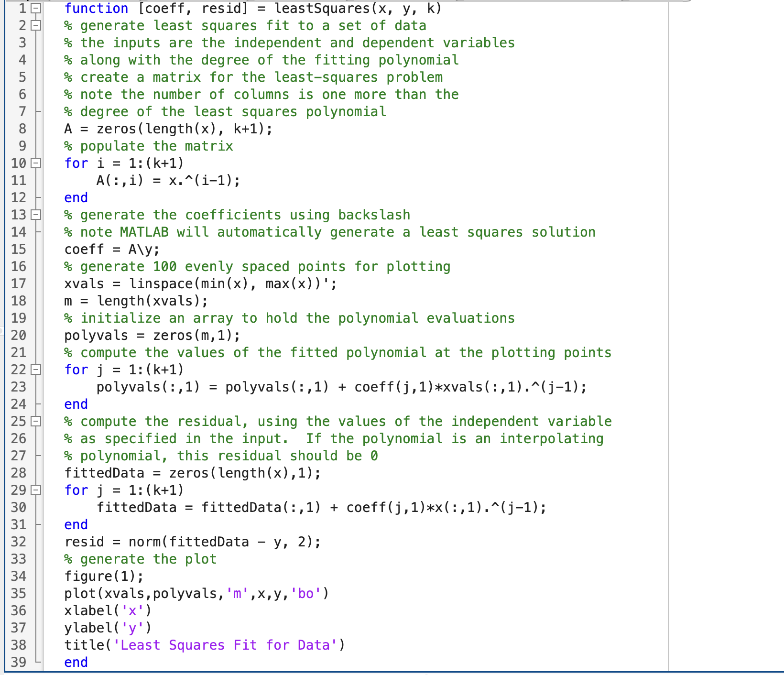Click comment '% generate least squares fit to a set of data'

pyautogui.click(x=245, y=26)
